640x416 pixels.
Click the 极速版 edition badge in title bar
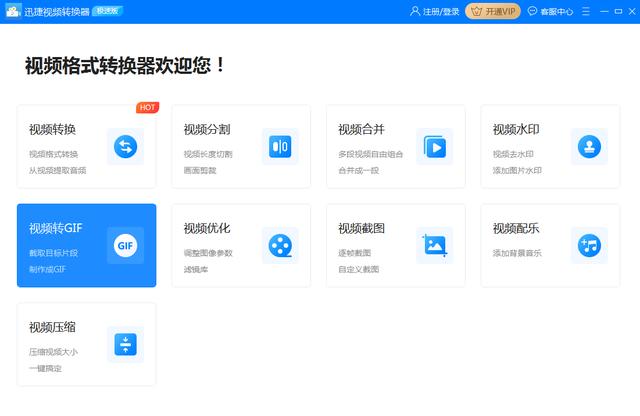click(107, 12)
